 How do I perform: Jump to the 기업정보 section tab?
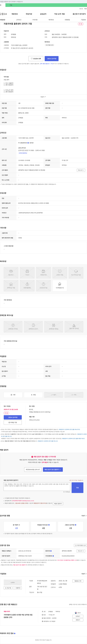[x=83, y=20]
